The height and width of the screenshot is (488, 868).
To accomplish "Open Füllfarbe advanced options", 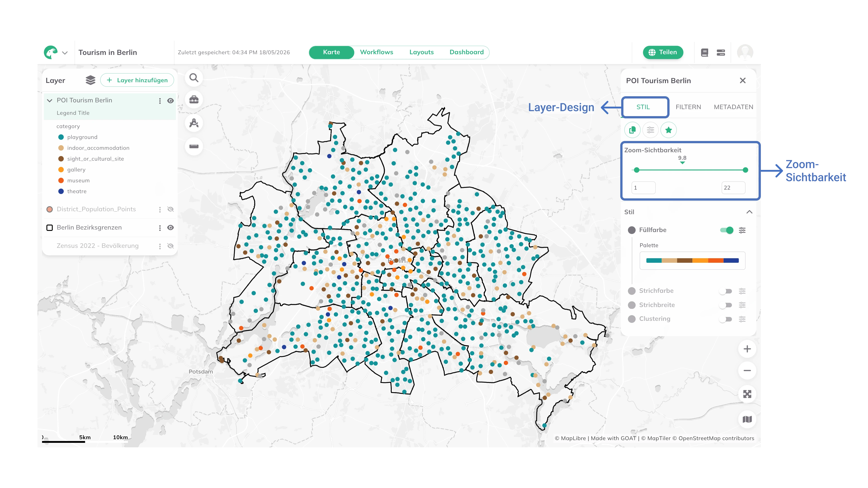I will coord(742,230).
